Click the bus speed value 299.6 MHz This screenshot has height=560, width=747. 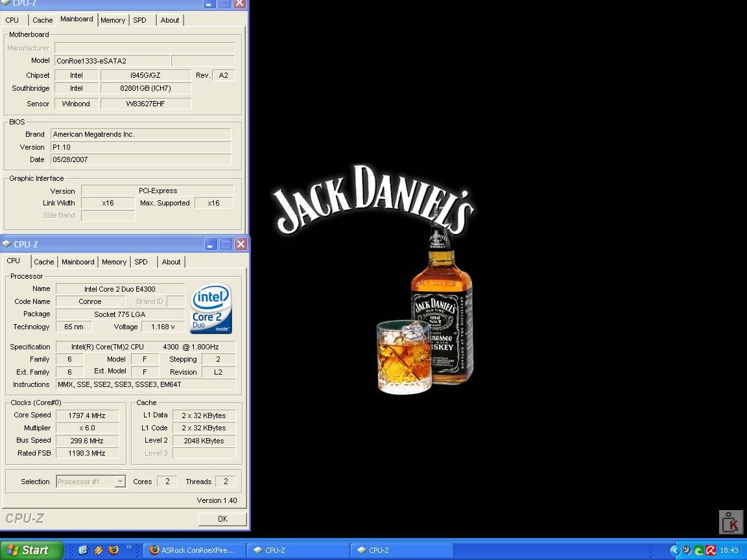87,441
